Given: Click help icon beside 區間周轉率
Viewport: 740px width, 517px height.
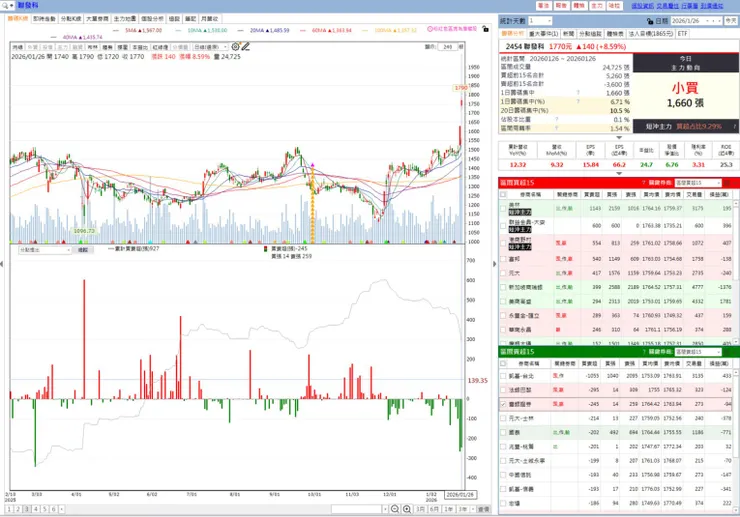Looking at the screenshot, I should point(557,128).
